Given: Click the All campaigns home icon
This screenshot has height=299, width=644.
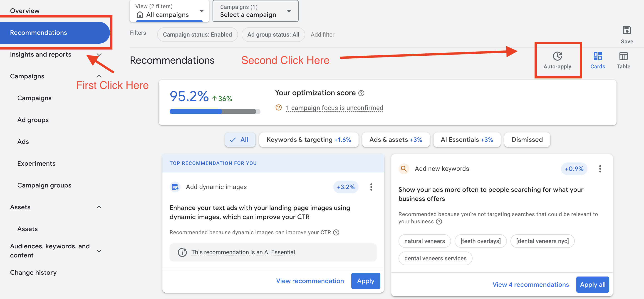Looking at the screenshot, I should tap(140, 15).
